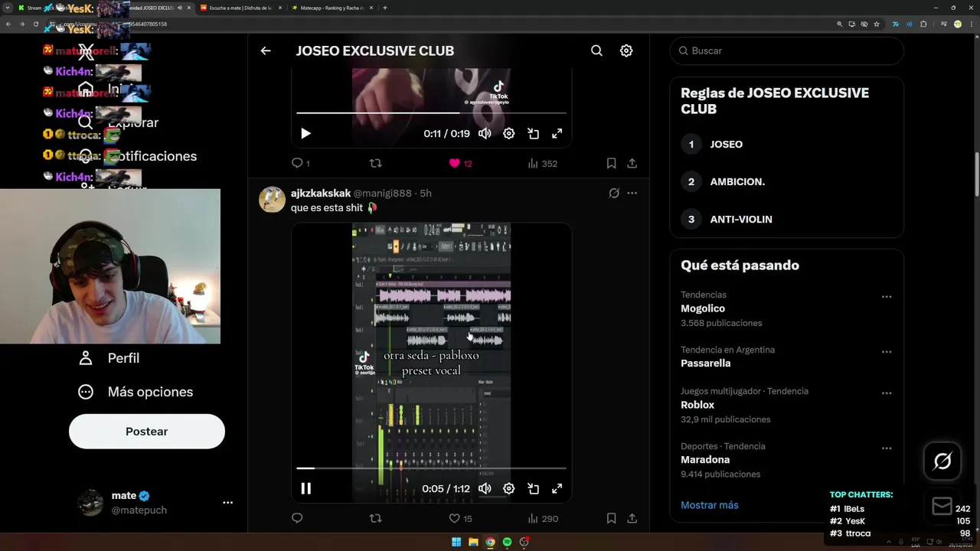Image resolution: width=980 pixels, height=551 pixels.
Task: Open the Windows Start menu
Action: (456, 542)
